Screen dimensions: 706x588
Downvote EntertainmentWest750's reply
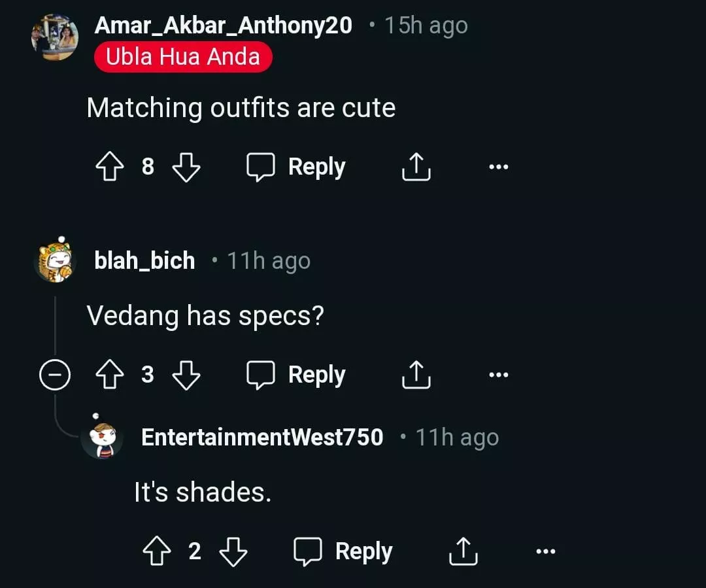pos(233,552)
